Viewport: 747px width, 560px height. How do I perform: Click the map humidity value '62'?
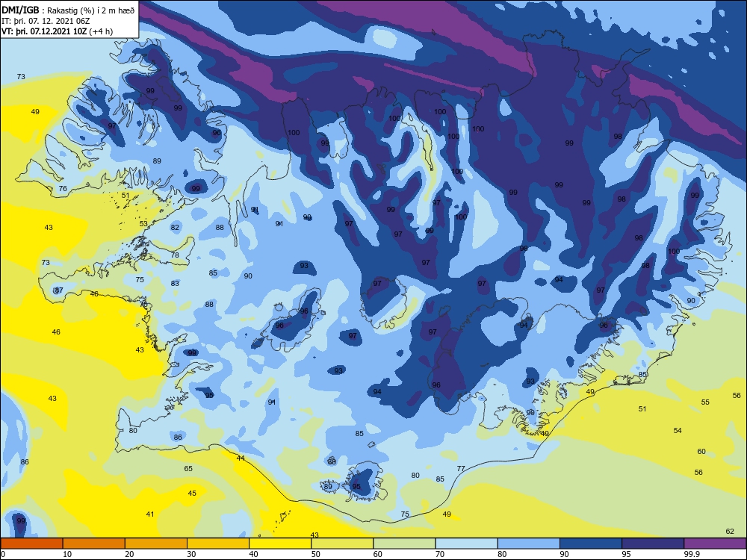pos(730,531)
